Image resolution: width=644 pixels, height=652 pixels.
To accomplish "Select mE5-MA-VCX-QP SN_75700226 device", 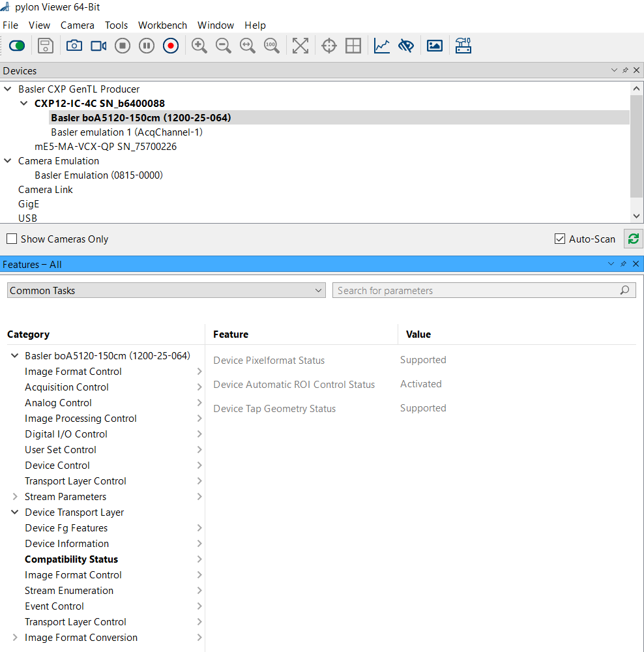I will [x=106, y=146].
